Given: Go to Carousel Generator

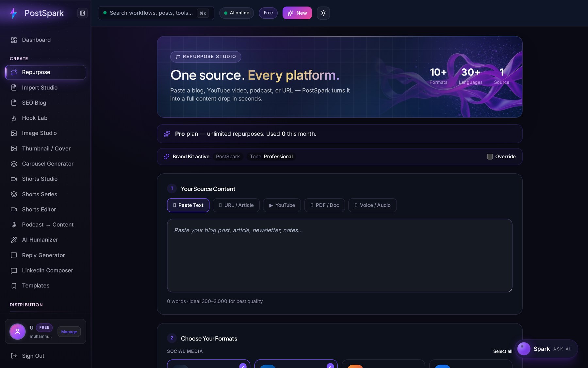Looking at the screenshot, I should point(45,164).
